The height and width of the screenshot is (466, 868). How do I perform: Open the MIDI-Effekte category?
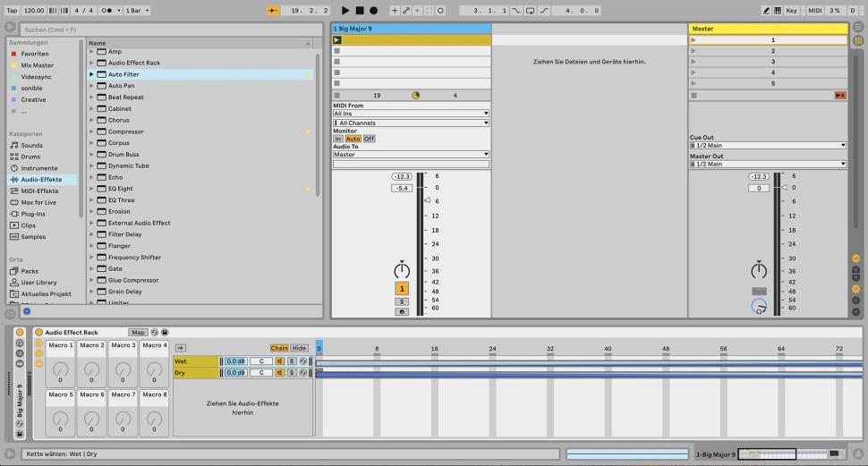pyautogui.click(x=39, y=191)
